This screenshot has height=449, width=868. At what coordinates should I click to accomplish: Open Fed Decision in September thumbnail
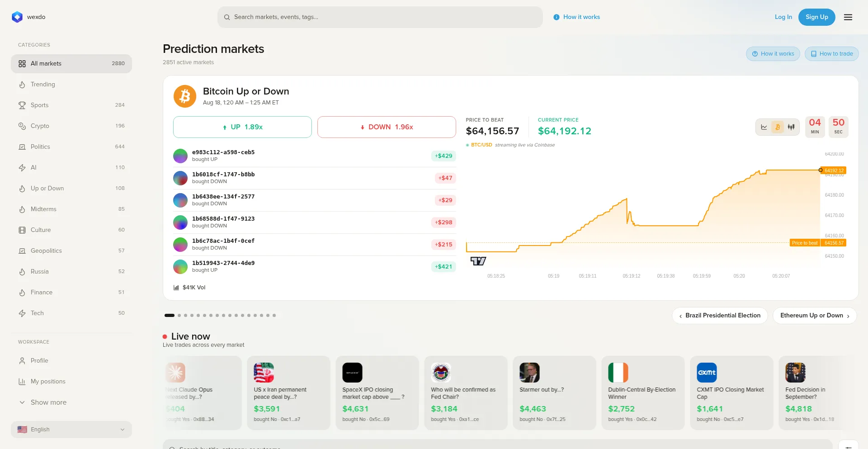(795, 373)
